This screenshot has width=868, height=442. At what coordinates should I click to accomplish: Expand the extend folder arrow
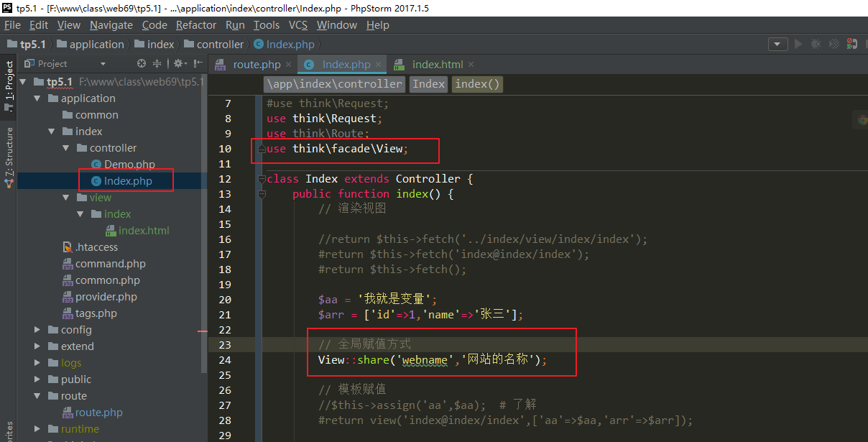[x=37, y=346]
